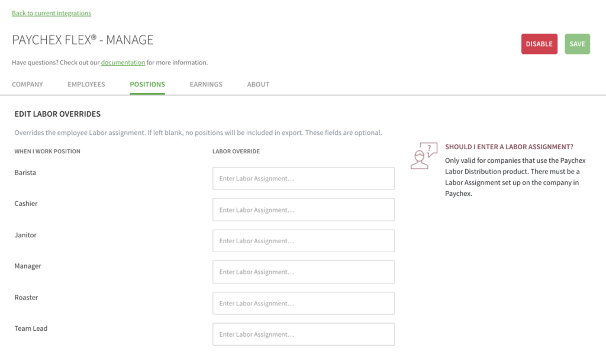Open the ABOUT tab
Image resolution: width=606 pixels, height=364 pixels.
point(258,84)
